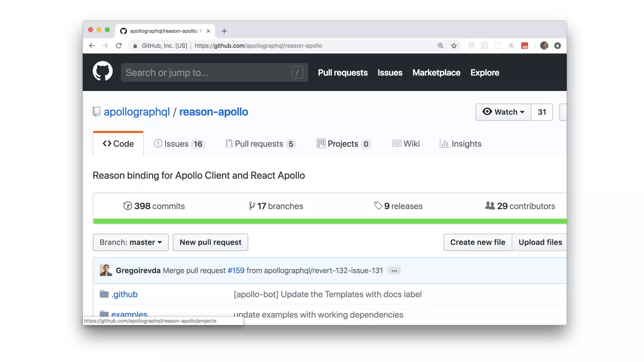Open the 398 commits link
Screen dimensions: 644x362
pyautogui.click(x=154, y=206)
